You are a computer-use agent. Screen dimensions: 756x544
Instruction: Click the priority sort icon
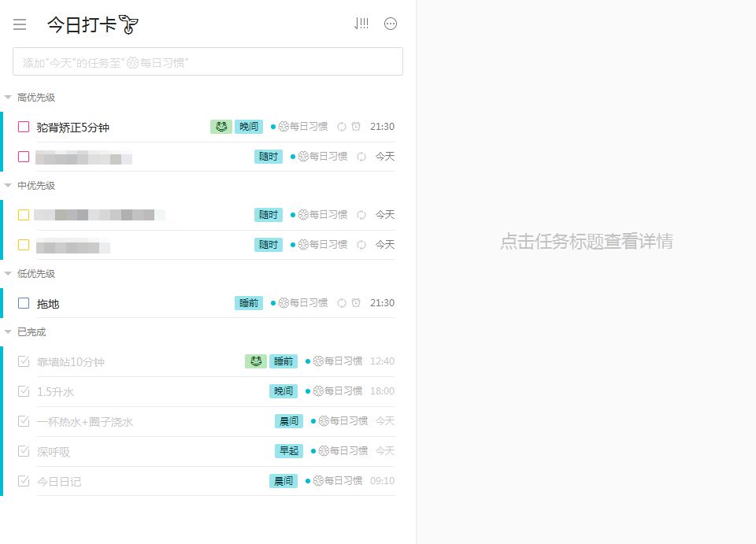tap(361, 24)
